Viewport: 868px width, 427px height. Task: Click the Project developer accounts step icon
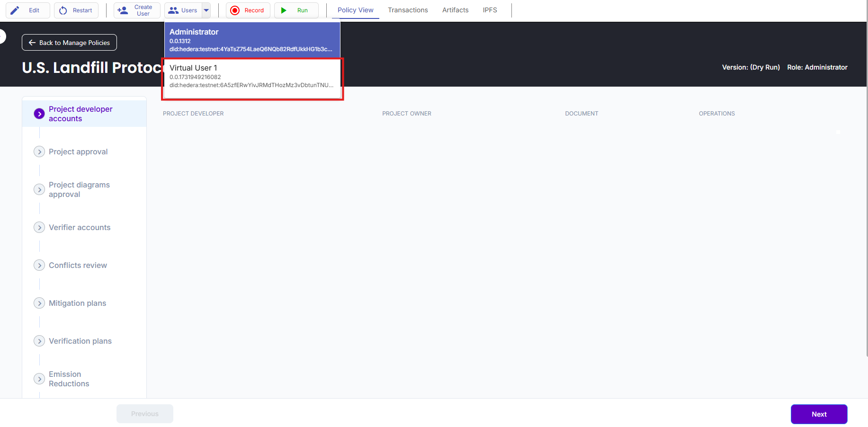pos(39,114)
